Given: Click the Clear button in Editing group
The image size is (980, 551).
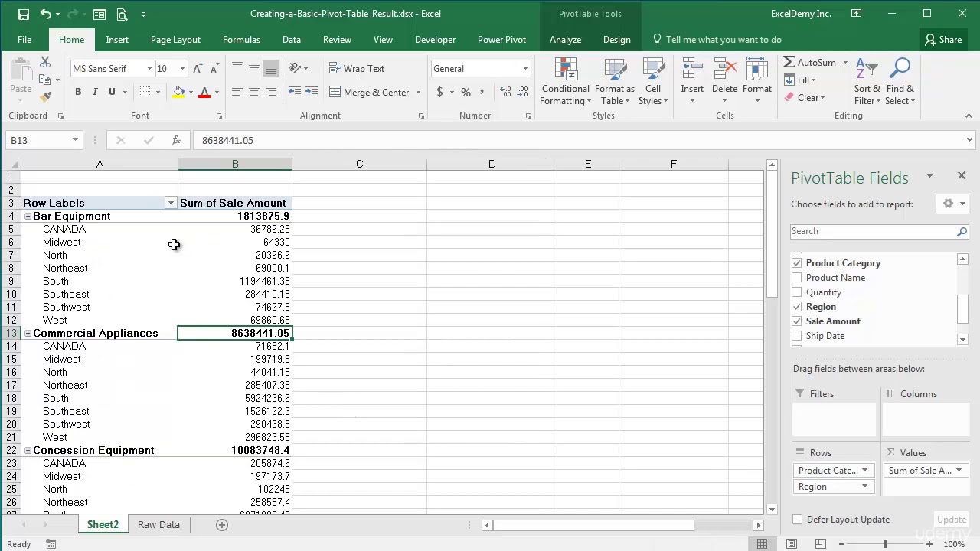Looking at the screenshot, I should 804,98.
